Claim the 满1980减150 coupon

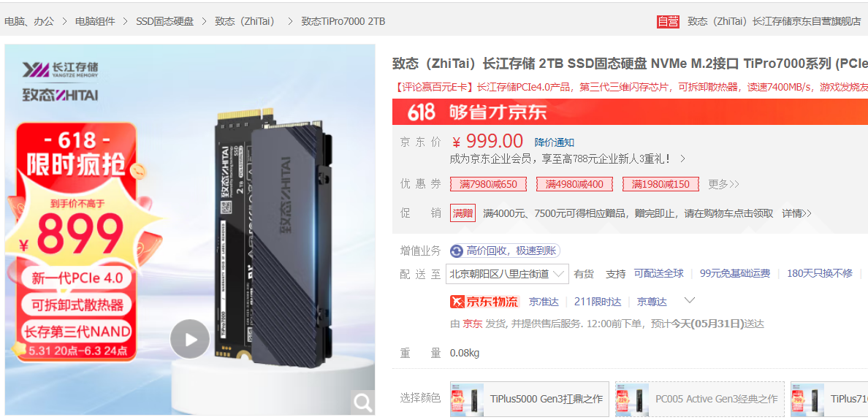click(x=661, y=184)
